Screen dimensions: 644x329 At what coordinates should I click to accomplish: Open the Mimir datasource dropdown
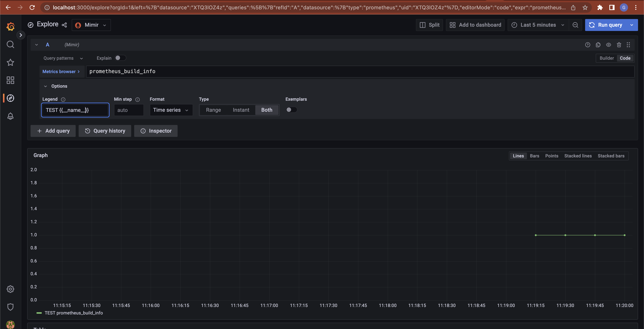pyautogui.click(x=91, y=25)
